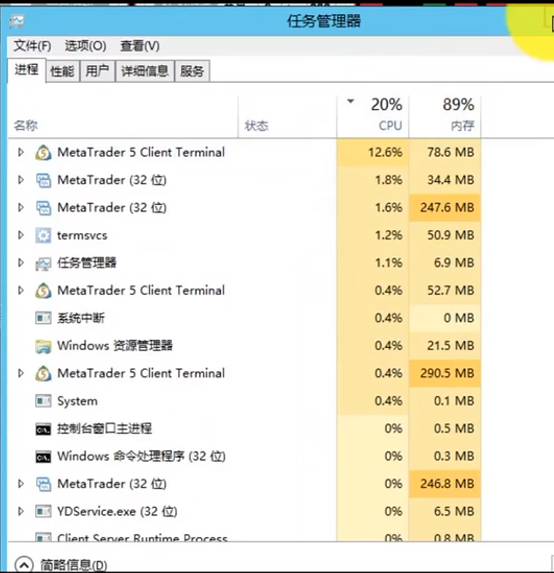The image size is (554, 573).
Task: Click the 任务管理器 process row name
Action: pos(87,263)
